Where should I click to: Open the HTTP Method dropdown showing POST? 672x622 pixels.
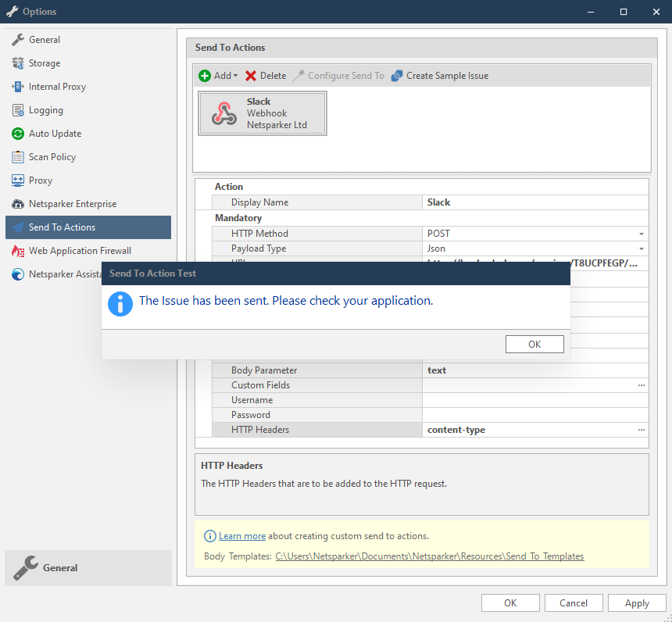click(641, 233)
